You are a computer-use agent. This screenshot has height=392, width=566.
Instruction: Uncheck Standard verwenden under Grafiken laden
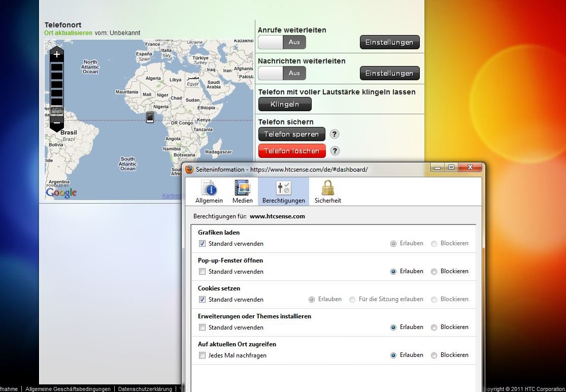202,244
